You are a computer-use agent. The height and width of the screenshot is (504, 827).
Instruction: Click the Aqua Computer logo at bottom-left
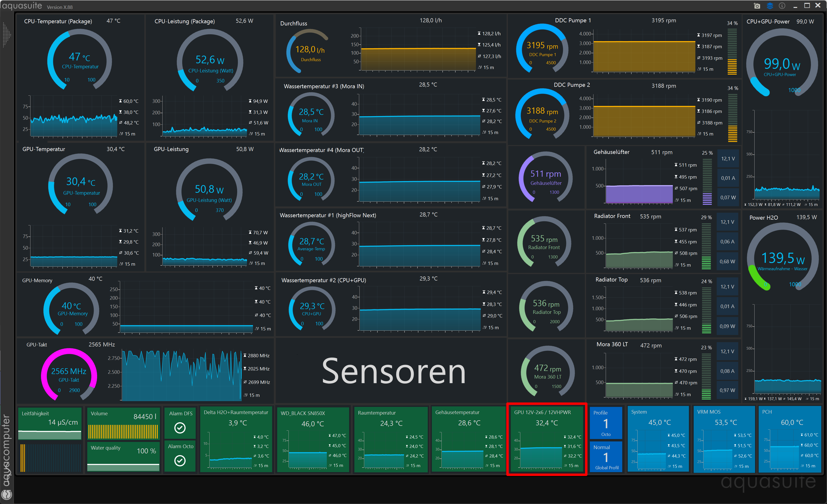[7, 495]
